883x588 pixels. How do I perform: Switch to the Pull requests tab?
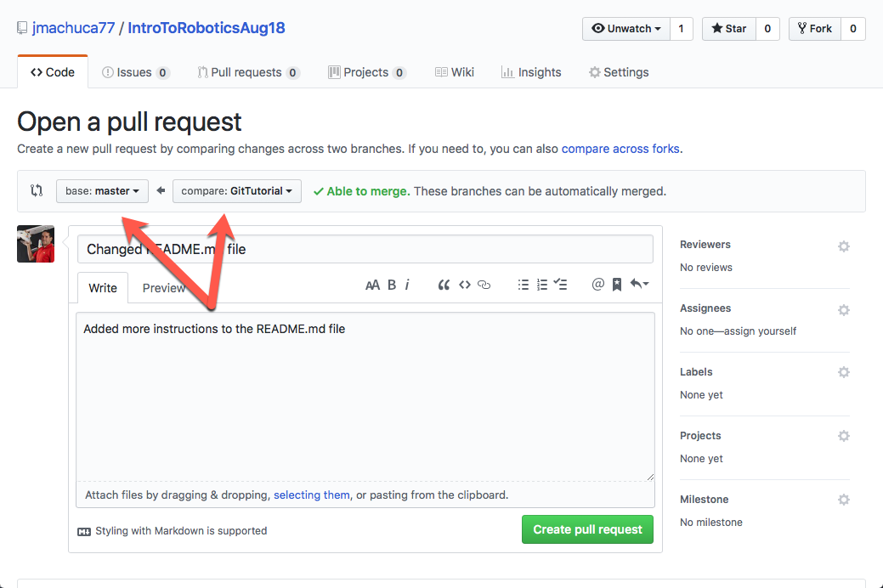coord(248,72)
